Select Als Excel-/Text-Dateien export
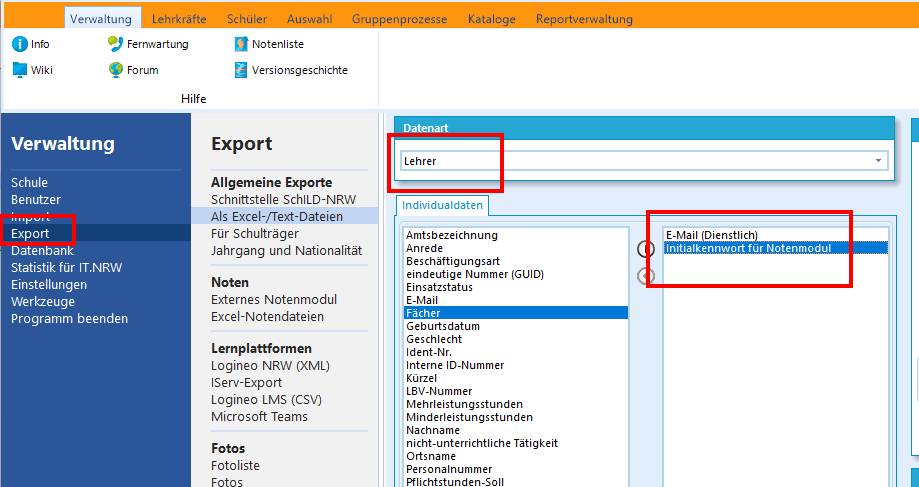 tap(285, 216)
